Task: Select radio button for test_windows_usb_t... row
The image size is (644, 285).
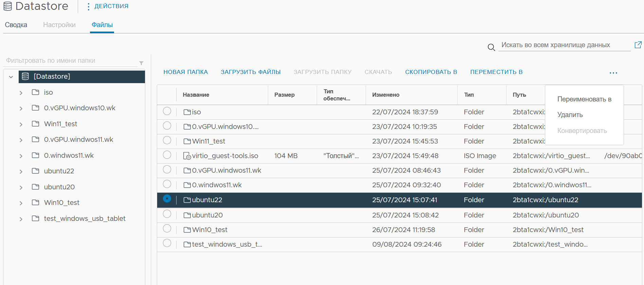Action: coord(167,243)
